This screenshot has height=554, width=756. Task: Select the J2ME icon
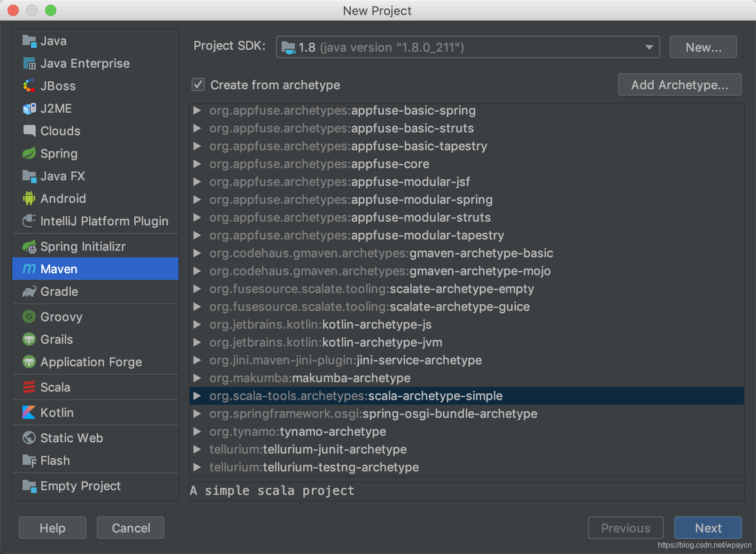coord(29,108)
